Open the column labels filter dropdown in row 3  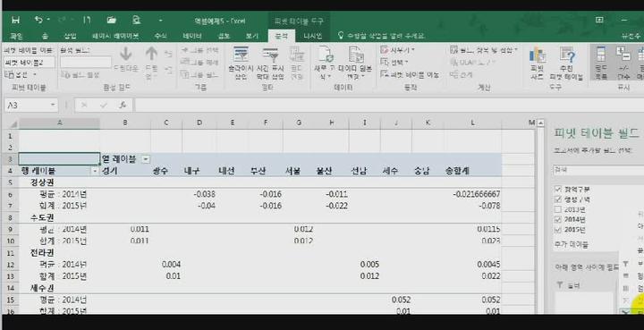click(x=146, y=159)
